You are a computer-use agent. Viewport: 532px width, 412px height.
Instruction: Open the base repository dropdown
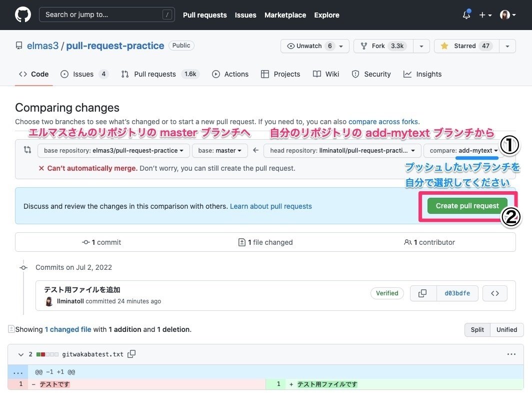pyautogui.click(x=113, y=151)
